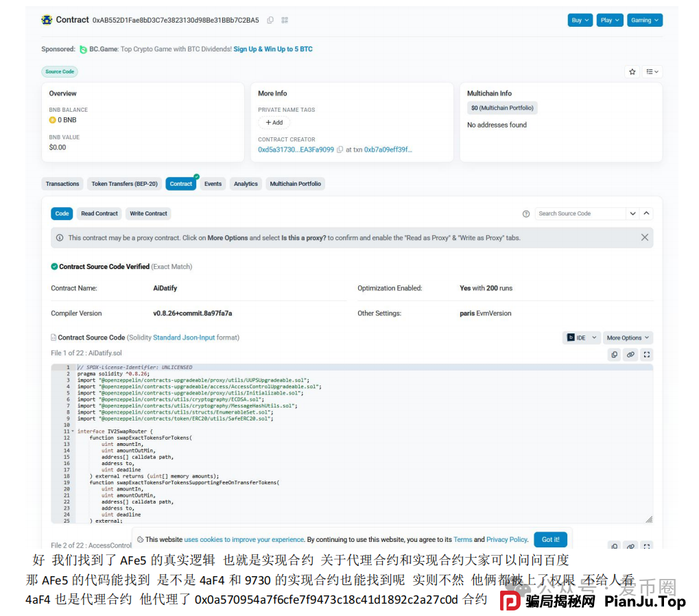
Task: Open the question mark help icon near search
Action: tap(525, 213)
